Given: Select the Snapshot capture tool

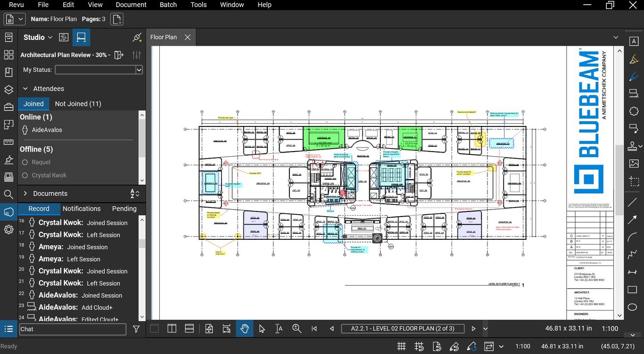Looking at the screenshot, I should (634, 182).
